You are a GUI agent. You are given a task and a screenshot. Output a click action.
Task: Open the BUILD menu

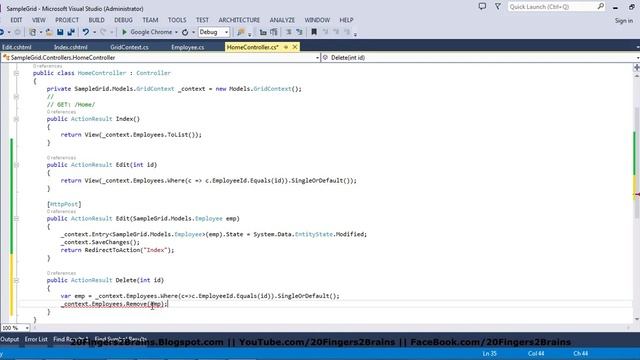96,20
